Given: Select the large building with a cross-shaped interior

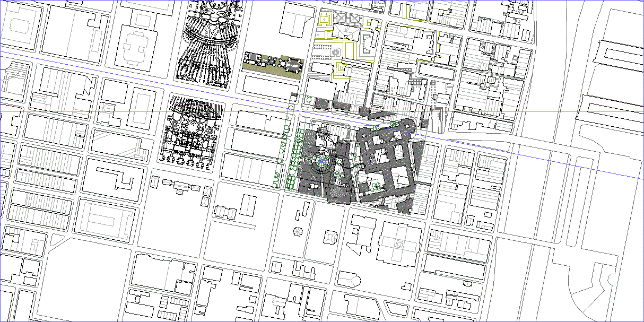Looking at the screenshot, I should (399, 243).
